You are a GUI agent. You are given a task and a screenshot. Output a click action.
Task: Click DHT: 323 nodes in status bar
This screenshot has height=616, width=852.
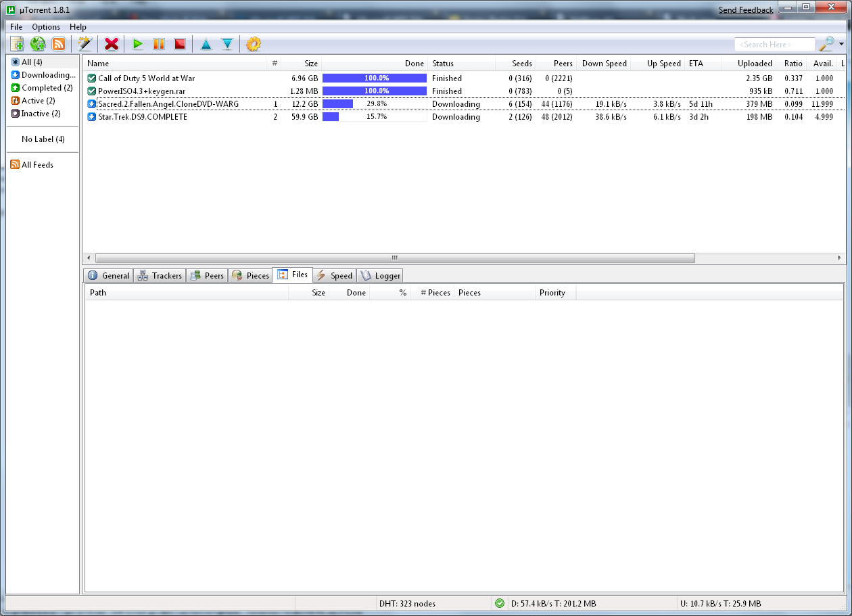(407, 604)
